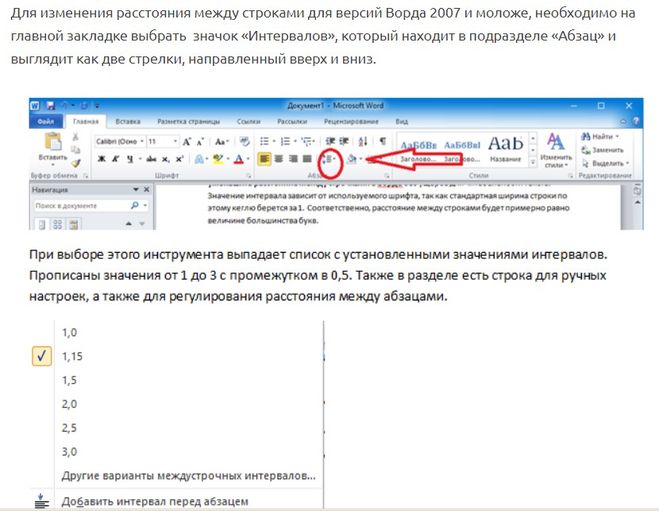Screen dimensions: 659x511
Task: Open the Change Case (Аа) dropdown
Action: click(x=221, y=142)
